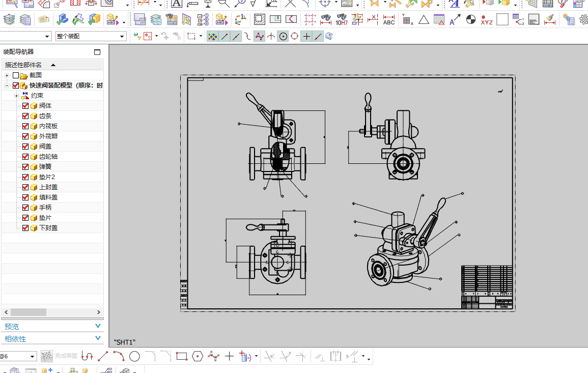Open the ABC dimension text tool

(x=389, y=20)
